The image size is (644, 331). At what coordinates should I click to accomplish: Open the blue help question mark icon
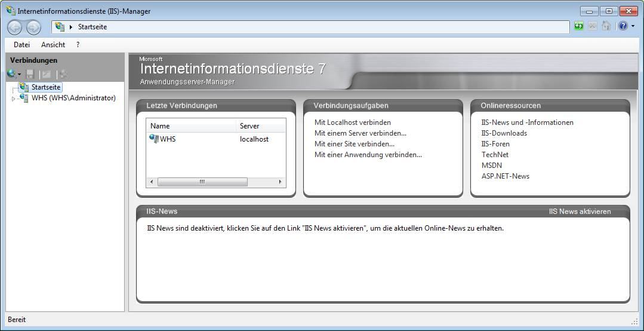623,26
